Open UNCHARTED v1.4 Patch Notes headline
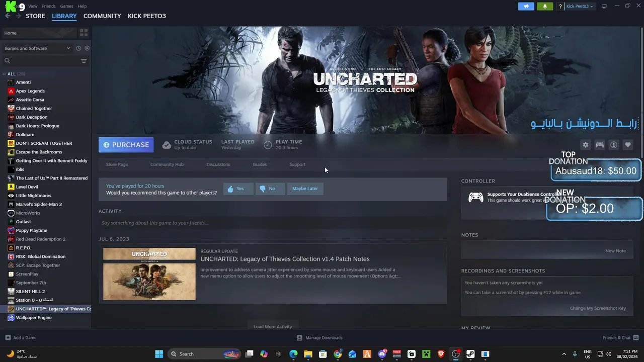Screen dimensions: 644x362 tap(285, 259)
